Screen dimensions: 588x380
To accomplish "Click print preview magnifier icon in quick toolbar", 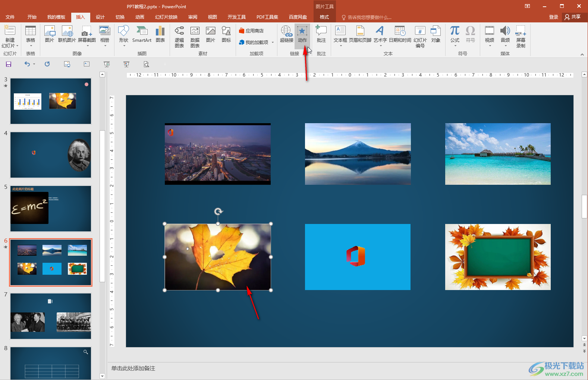I will [146, 64].
